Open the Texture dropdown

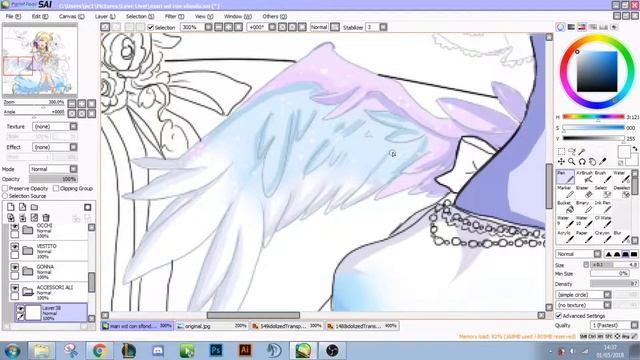click(x=55, y=127)
